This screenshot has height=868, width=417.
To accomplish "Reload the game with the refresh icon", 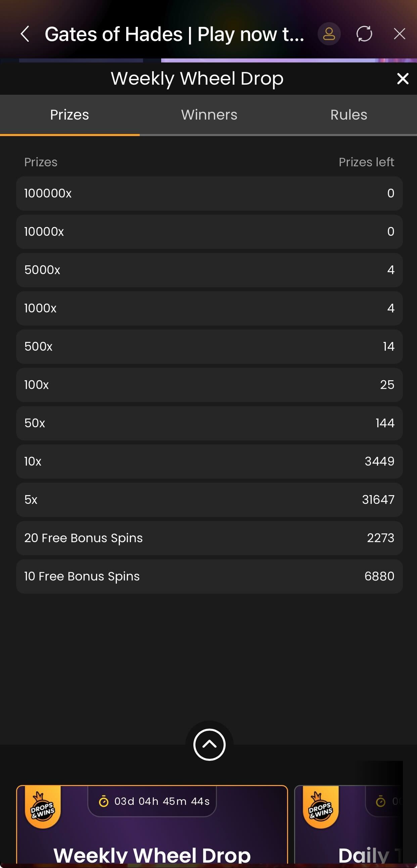I will point(364,34).
